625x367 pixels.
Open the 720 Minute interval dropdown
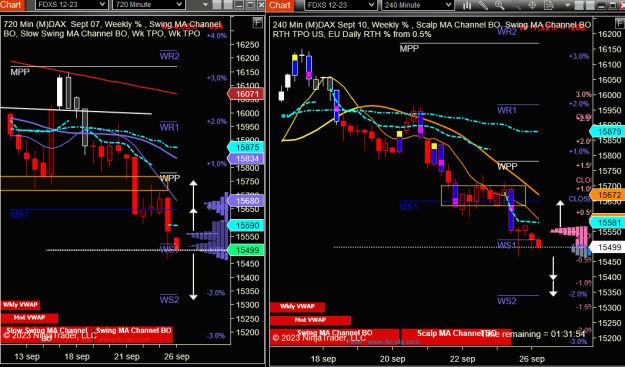click(149, 5)
